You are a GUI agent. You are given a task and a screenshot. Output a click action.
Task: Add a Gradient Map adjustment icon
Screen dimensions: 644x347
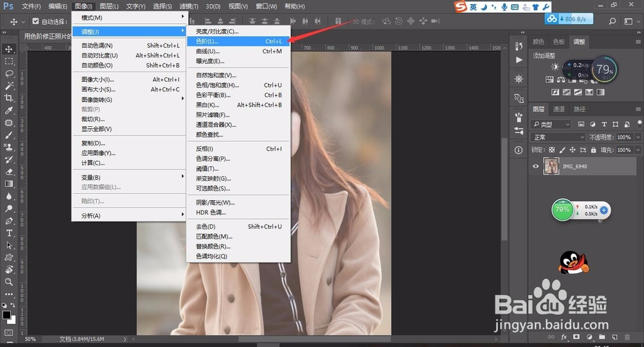600,92
